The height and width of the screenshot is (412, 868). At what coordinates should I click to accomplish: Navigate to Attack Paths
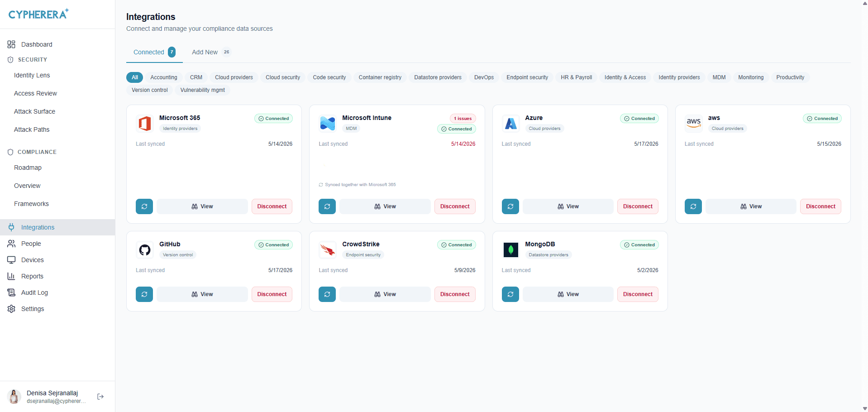click(32, 129)
